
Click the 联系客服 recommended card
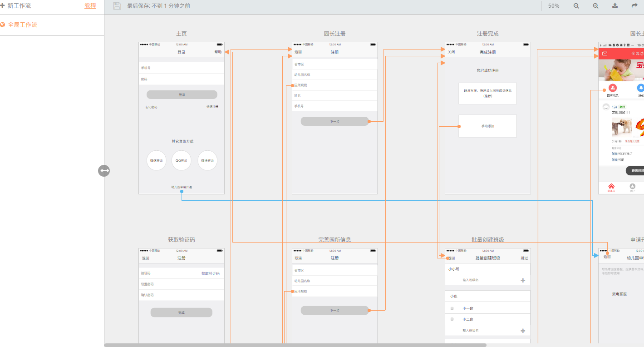coord(487,93)
